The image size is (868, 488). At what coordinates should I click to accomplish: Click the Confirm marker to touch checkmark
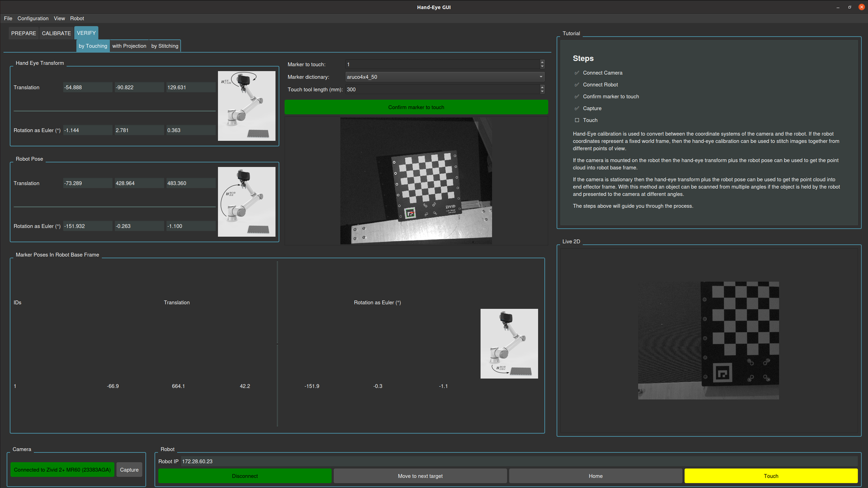577,97
